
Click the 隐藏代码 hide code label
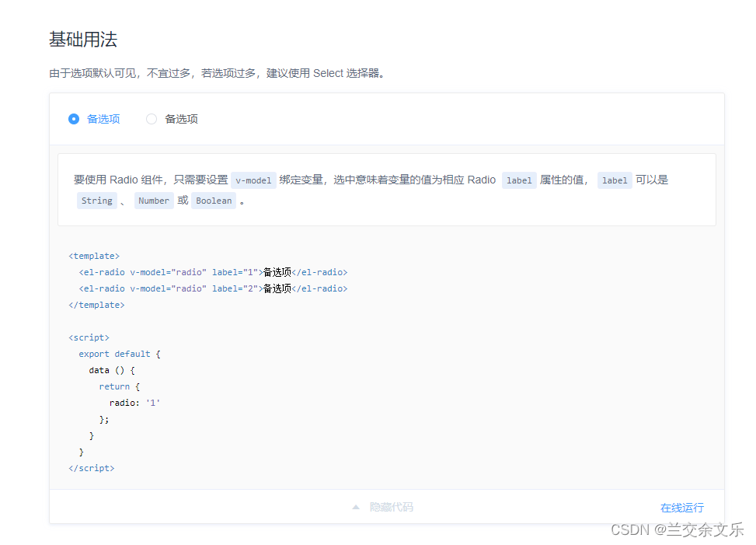coord(391,508)
